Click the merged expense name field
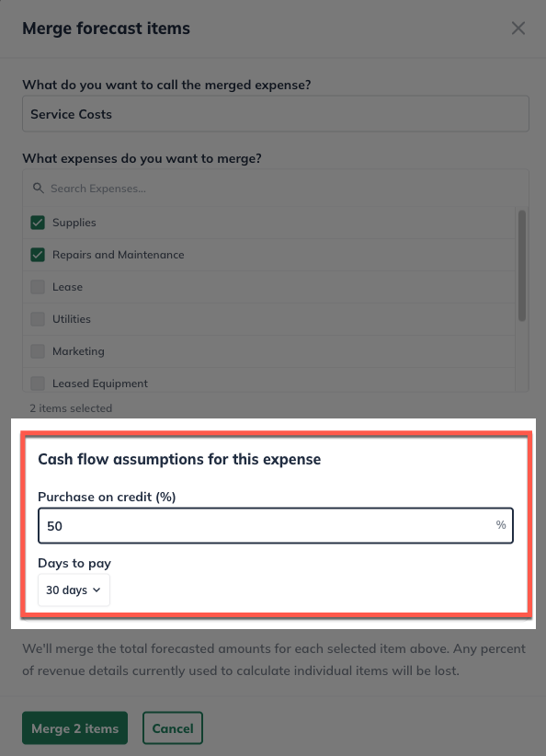Screen dimensions: 546x756 (x=276, y=113)
